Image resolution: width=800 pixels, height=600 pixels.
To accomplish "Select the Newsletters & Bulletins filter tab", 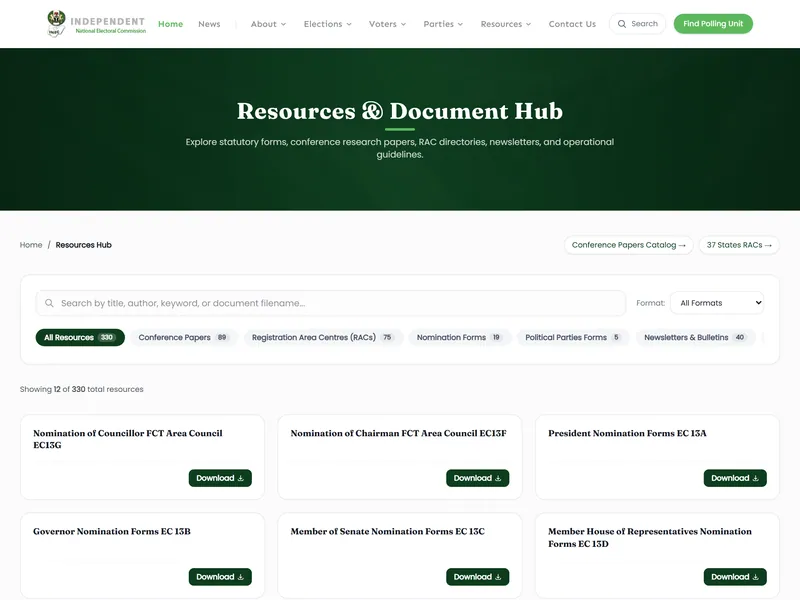I will tap(695, 337).
